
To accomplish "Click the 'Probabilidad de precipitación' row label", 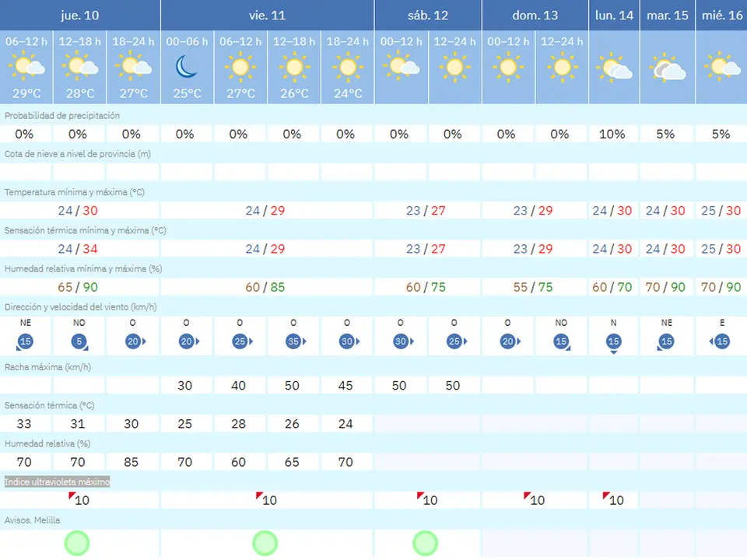I will tap(62, 116).
